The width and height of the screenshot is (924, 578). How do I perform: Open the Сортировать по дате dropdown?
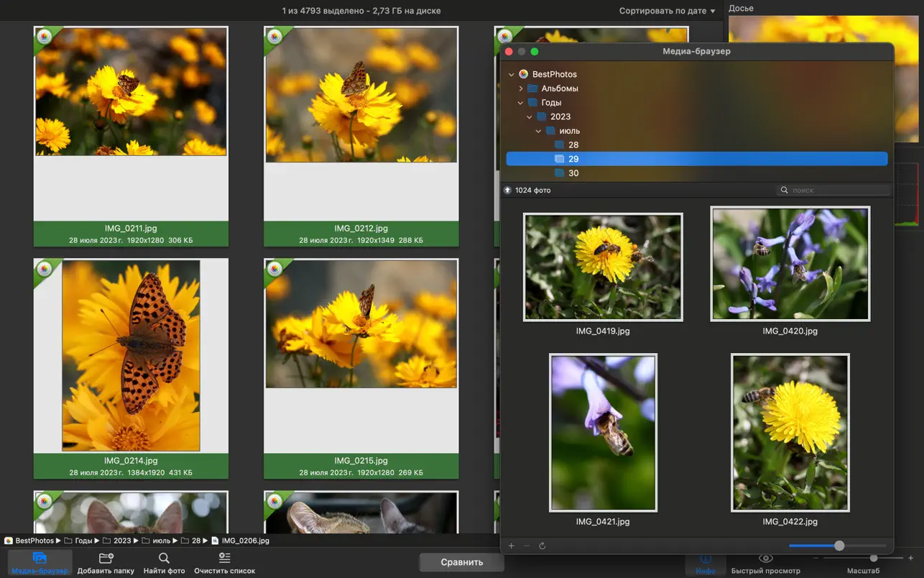(667, 11)
